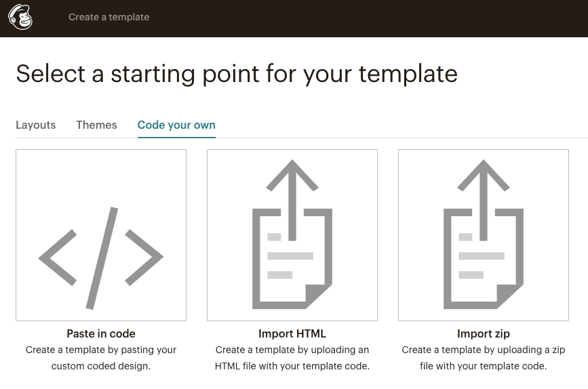
Task: Open the Themes tab
Action: pyautogui.click(x=96, y=125)
